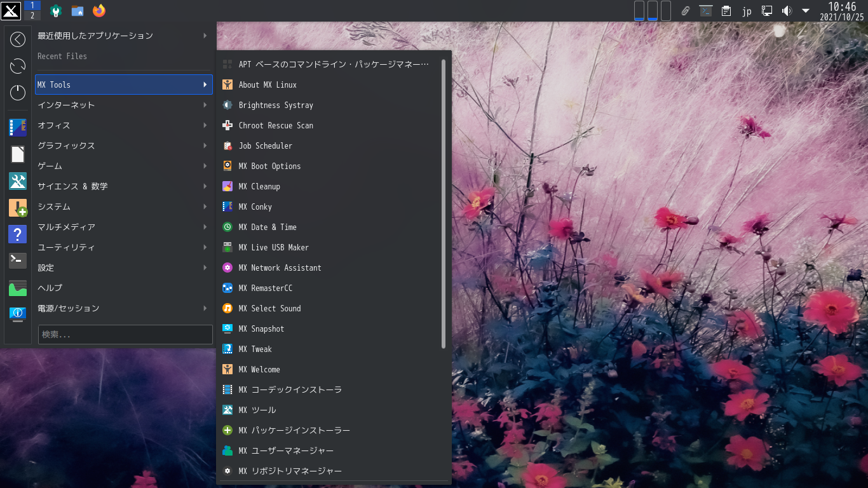Open MX コーデックインストーラ entry
868x488 pixels.
click(x=330, y=390)
